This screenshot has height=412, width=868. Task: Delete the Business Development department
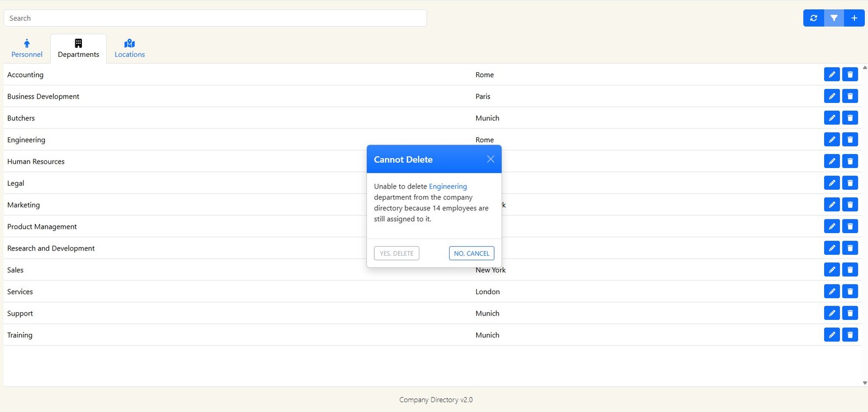tap(850, 96)
